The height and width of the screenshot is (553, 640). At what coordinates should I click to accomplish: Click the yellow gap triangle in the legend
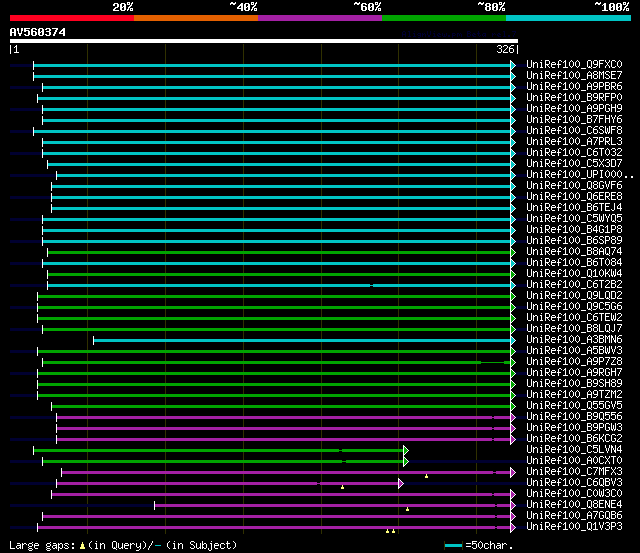(82, 545)
